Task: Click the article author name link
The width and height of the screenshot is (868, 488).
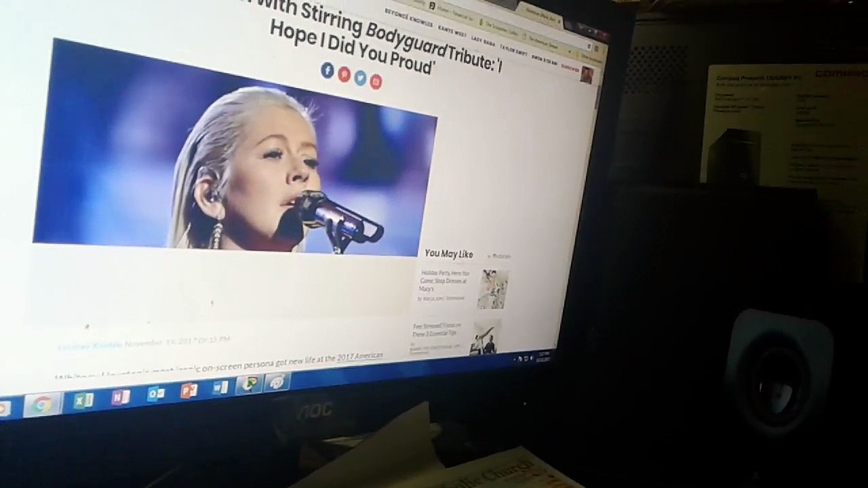Action: (90, 345)
